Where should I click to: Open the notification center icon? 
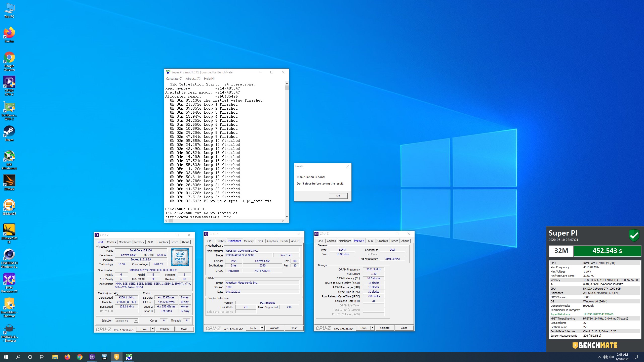pyautogui.click(x=636, y=357)
